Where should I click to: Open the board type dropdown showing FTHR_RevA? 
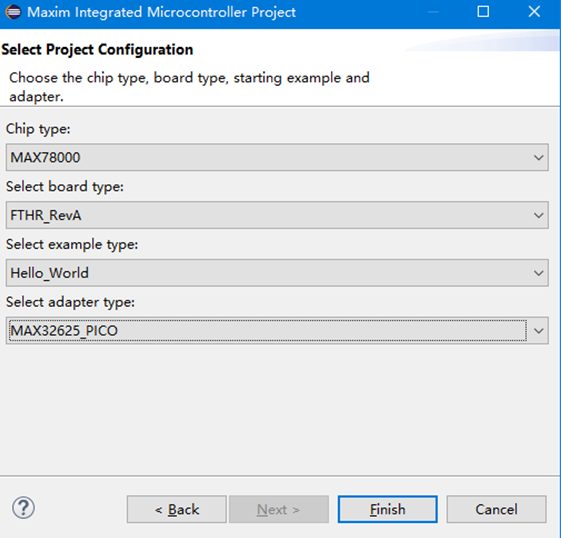pos(277,215)
